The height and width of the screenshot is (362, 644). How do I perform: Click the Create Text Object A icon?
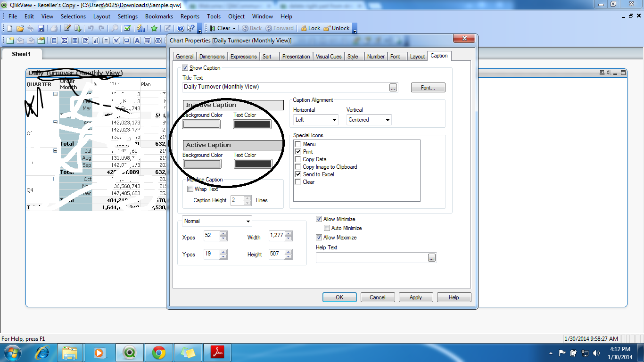pyautogui.click(x=137, y=41)
